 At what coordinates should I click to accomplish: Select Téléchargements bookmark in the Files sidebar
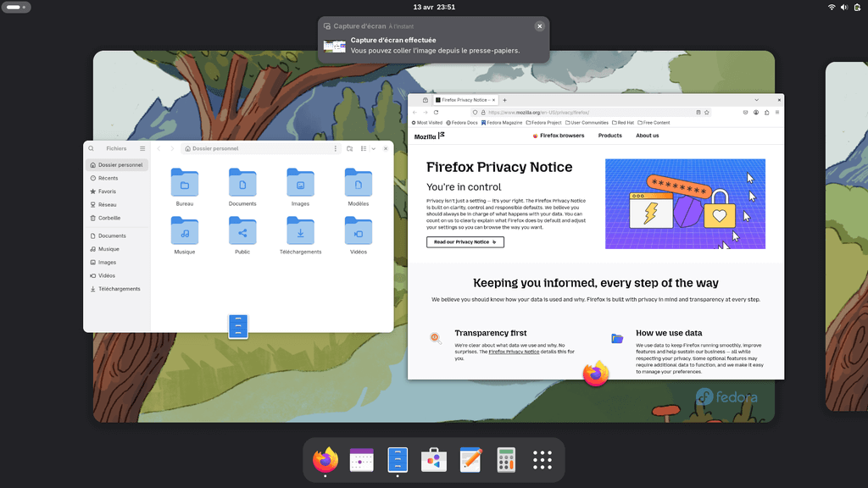(117, 289)
